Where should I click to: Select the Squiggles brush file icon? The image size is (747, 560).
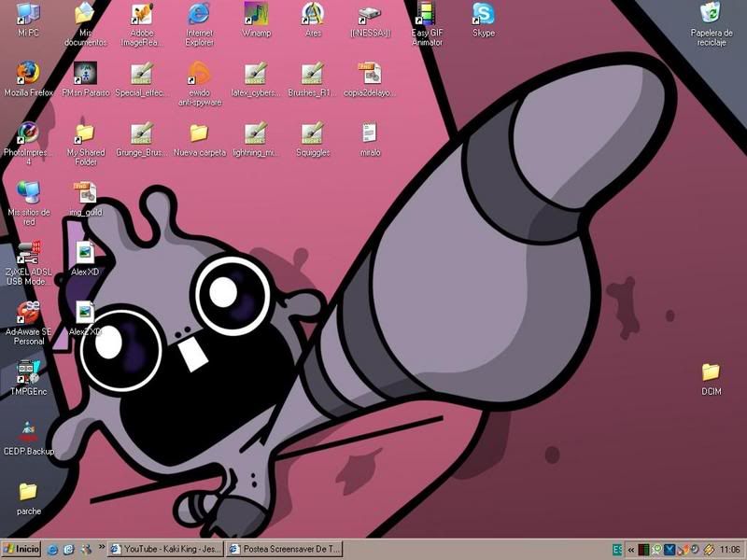[313, 139]
